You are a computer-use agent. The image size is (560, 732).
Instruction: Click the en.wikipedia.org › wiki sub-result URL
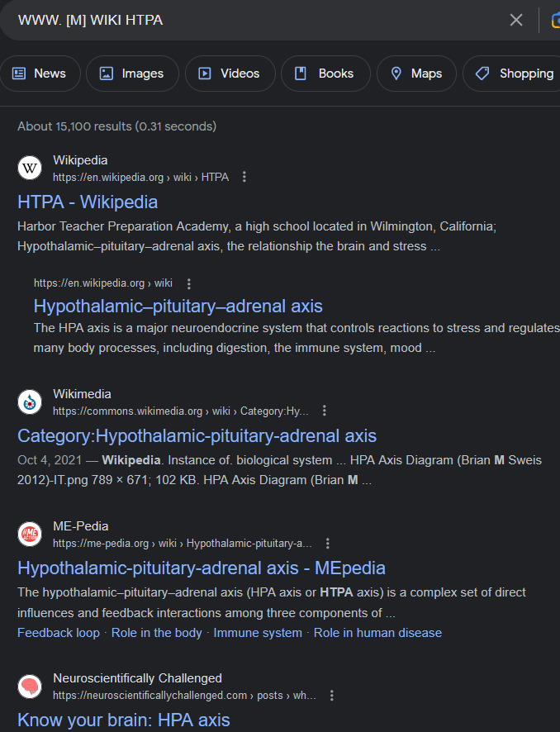pos(103,283)
